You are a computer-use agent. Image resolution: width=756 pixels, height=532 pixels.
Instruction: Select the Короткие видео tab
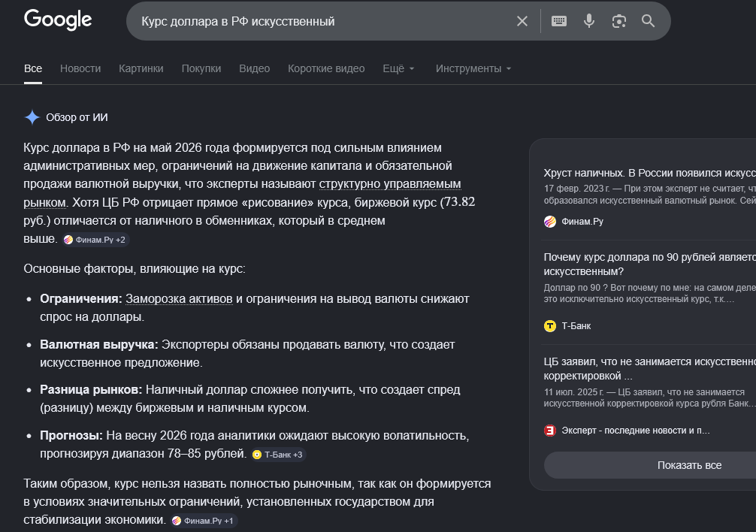pyautogui.click(x=326, y=68)
